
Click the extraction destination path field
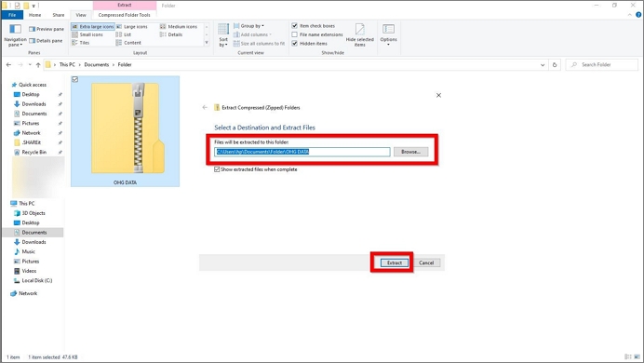click(x=302, y=152)
